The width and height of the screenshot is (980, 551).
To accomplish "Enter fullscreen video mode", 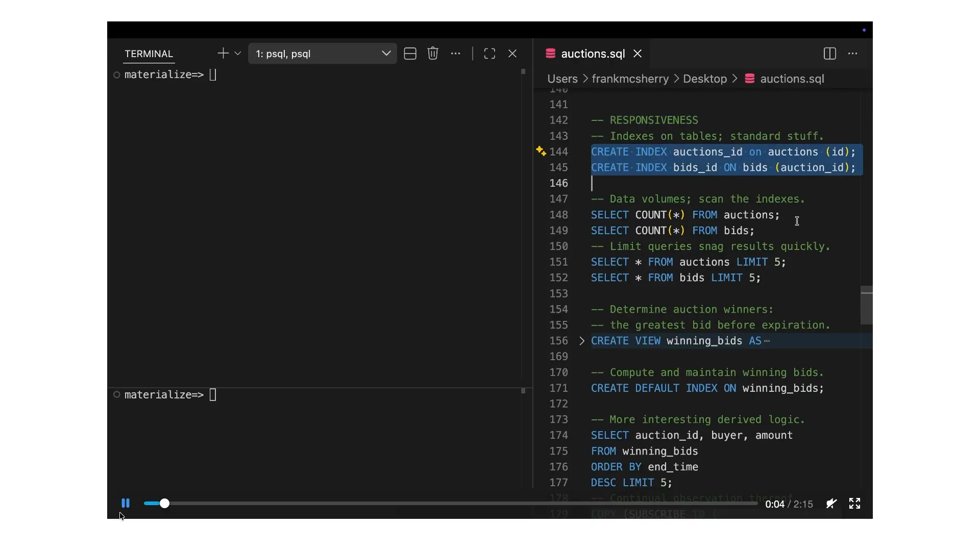I will (x=854, y=504).
